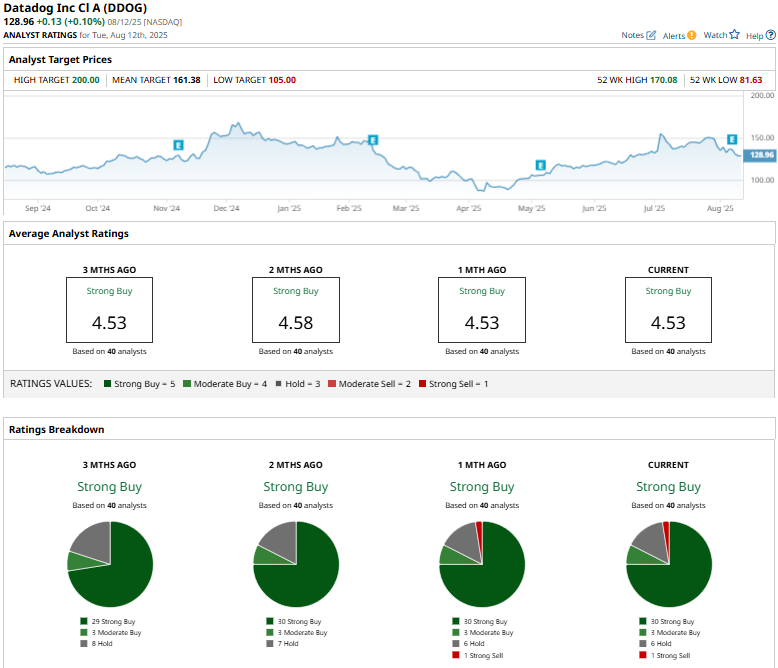Click the Moderate Buy = 4 legend swatch
This screenshot has height=668, width=778.
(187, 384)
